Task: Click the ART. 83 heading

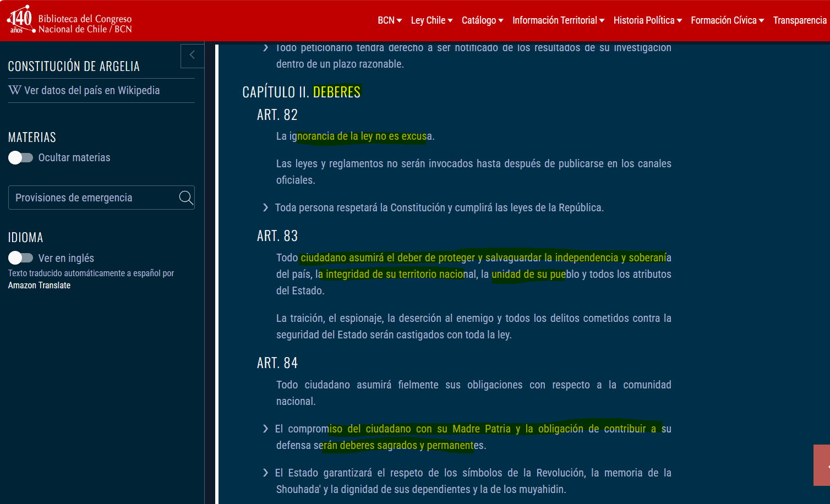Action: tap(277, 235)
